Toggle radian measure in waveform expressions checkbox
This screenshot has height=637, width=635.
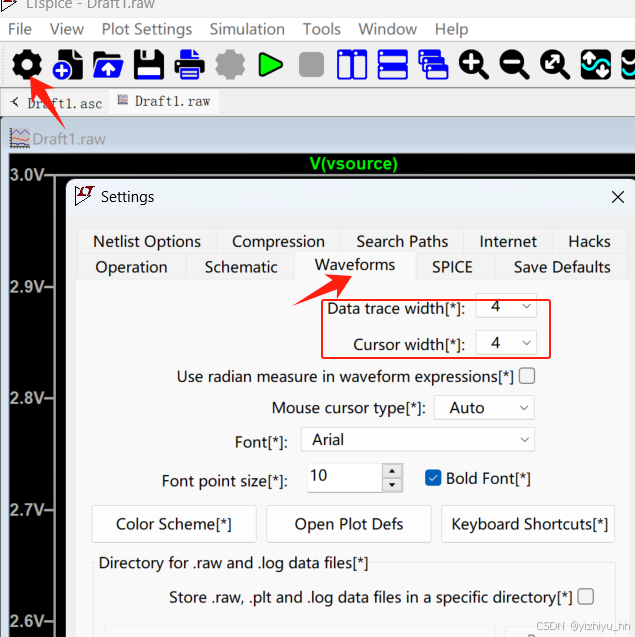pyautogui.click(x=527, y=376)
